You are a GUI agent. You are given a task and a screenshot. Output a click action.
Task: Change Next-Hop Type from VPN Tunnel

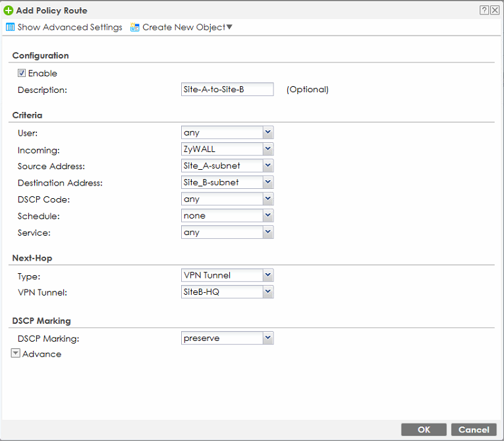coord(227,275)
